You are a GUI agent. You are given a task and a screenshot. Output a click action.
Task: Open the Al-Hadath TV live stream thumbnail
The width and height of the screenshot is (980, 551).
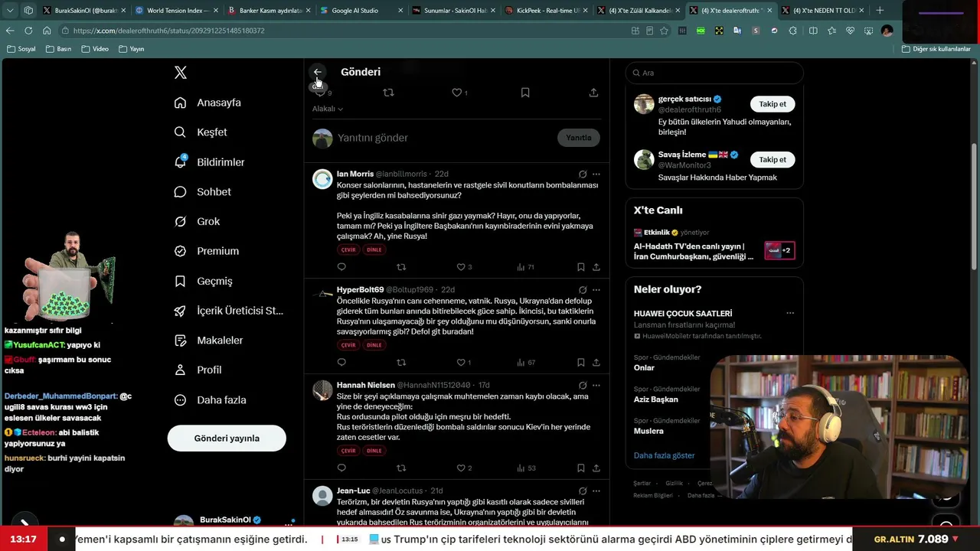[780, 250]
